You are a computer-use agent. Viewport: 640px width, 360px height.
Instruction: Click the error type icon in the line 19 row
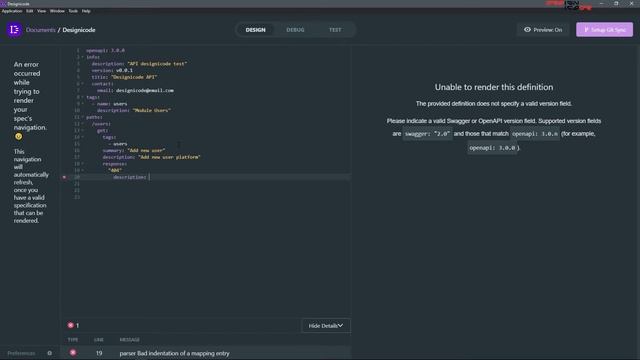[x=73, y=352]
